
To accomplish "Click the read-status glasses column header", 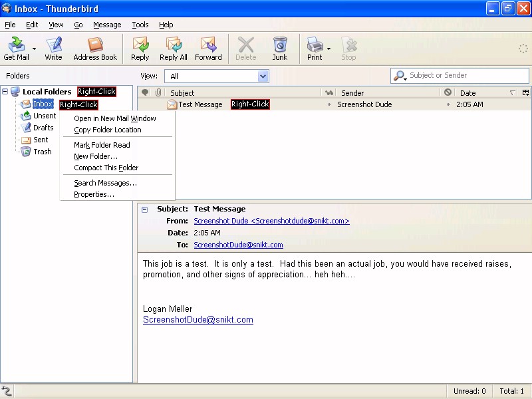I will (x=329, y=92).
